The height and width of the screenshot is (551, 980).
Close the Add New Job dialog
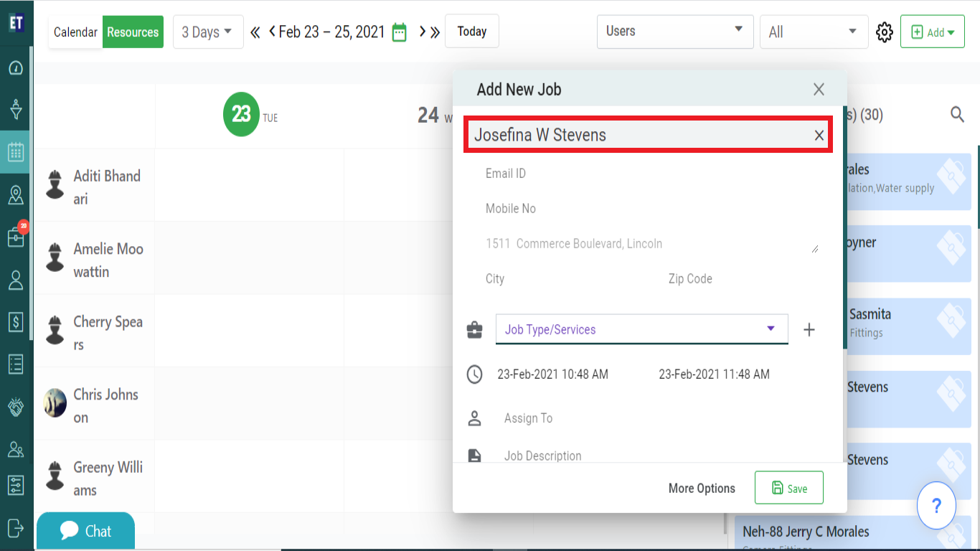click(x=819, y=90)
